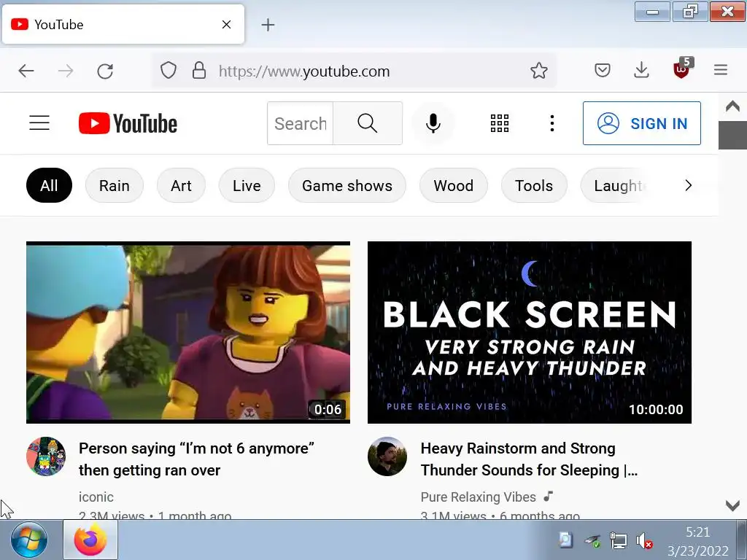Select the Live filter chip

[247, 185]
